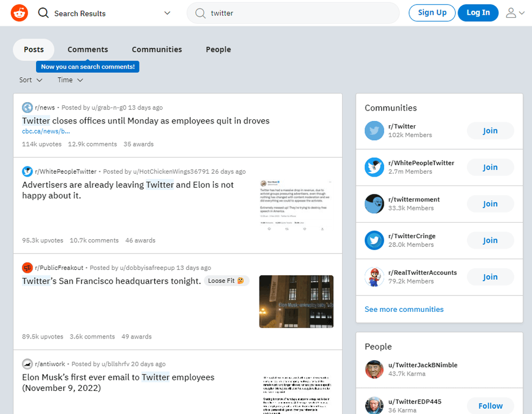Open the Sort dropdown

point(31,80)
